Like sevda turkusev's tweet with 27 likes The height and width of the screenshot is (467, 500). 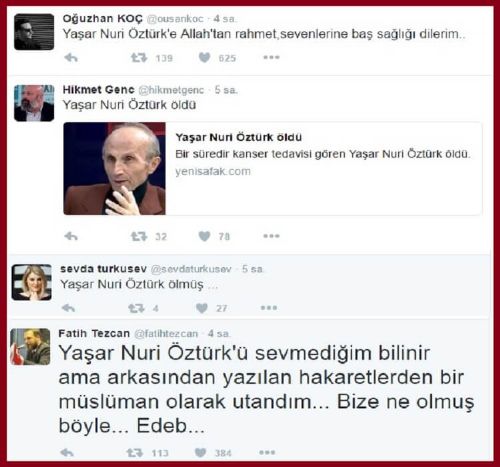(202, 308)
